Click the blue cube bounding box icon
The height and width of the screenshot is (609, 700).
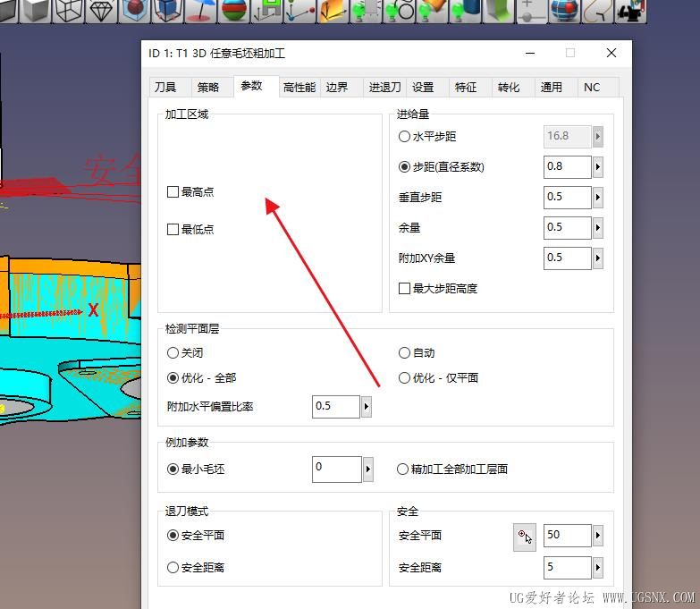click(167, 10)
